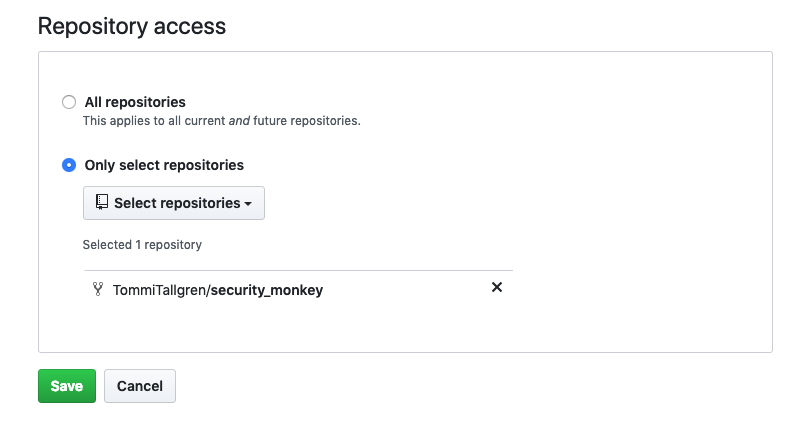Click the 'All repositories' label text

[135, 102]
